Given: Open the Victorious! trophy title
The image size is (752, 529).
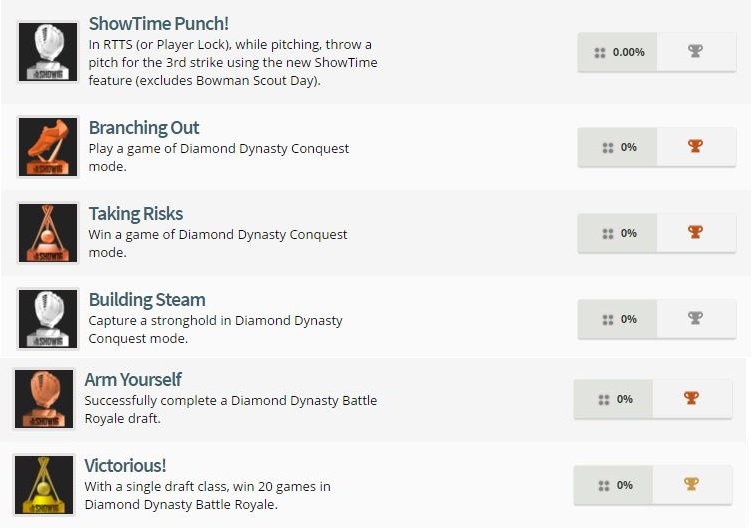Looking at the screenshot, I should pos(125,466).
